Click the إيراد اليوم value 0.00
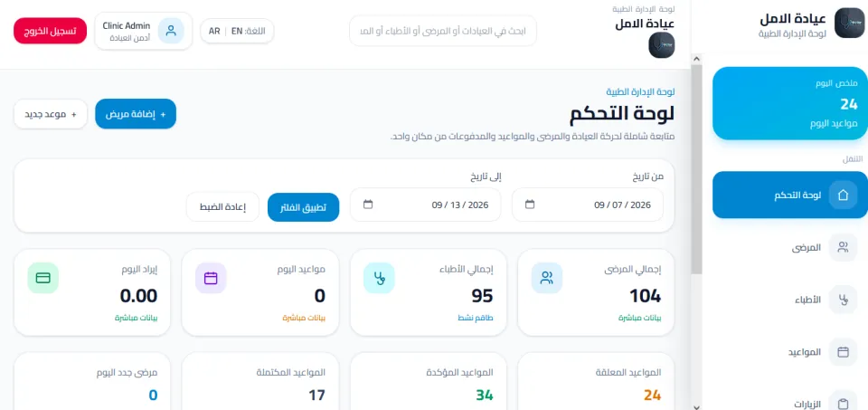This screenshot has height=410, width=868. 139,297
